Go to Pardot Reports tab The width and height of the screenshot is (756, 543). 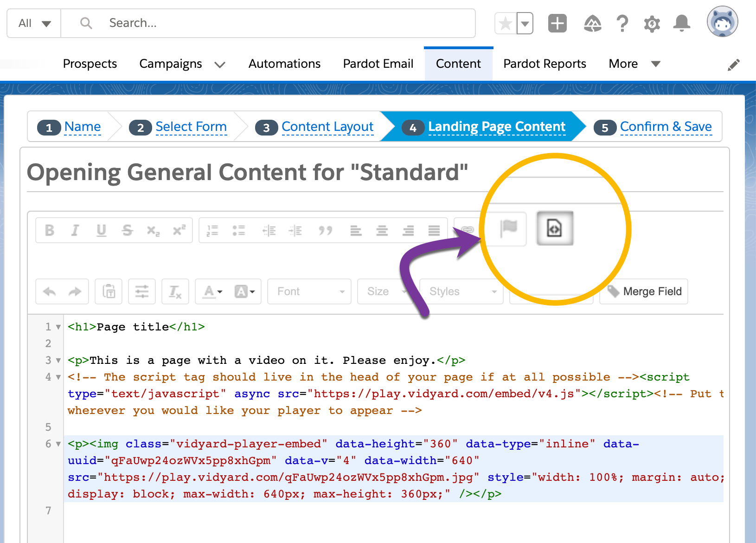point(545,64)
